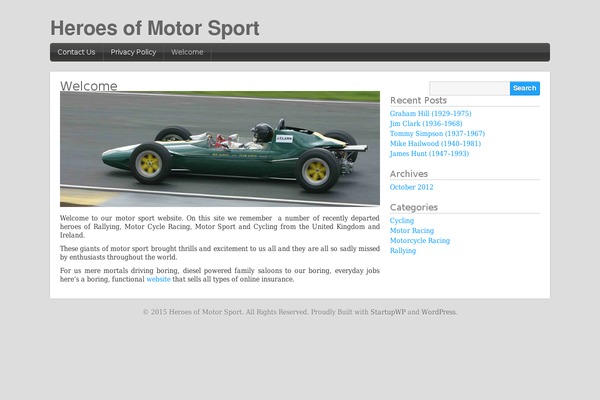Select the Welcome menu item
Image resolution: width=600 pixels, height=400 pixels.
point(187,52)
